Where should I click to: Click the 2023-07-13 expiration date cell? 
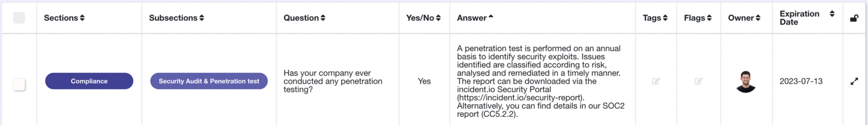coord(801,81)
